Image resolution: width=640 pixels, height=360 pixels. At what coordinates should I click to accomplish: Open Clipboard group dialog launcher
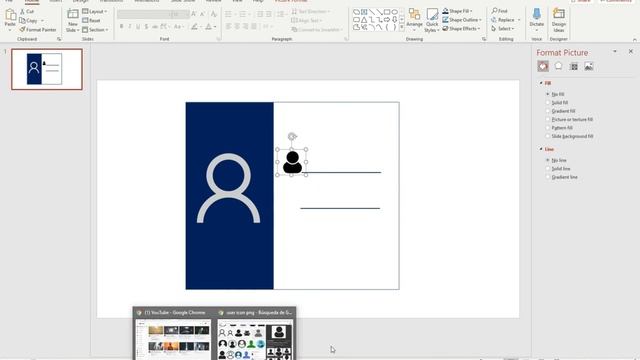59,39
